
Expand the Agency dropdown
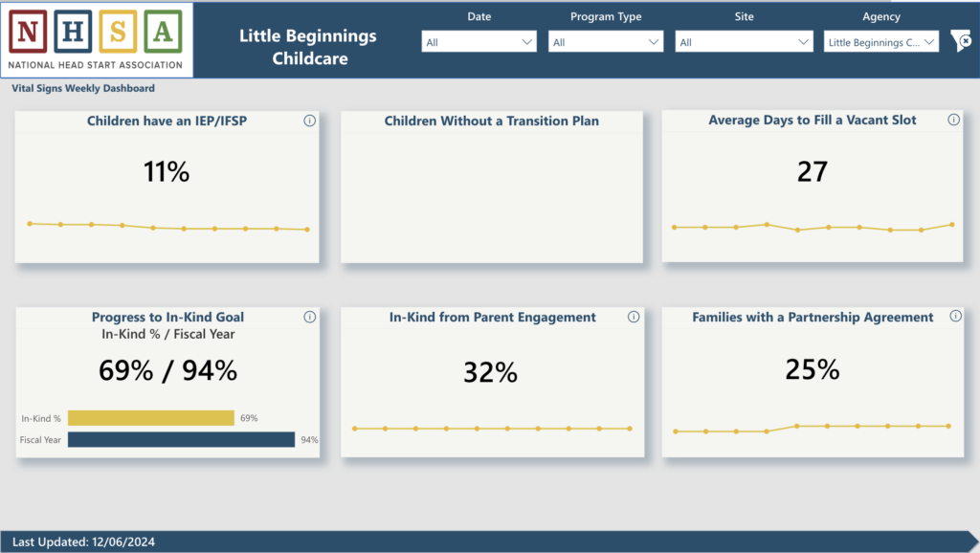[x=881, y=42]
